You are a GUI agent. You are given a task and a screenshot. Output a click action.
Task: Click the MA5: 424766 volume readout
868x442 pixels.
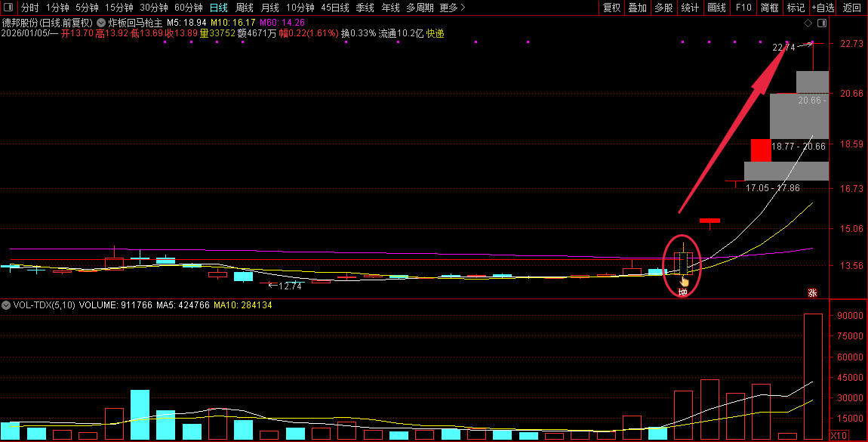pos(183,305)
